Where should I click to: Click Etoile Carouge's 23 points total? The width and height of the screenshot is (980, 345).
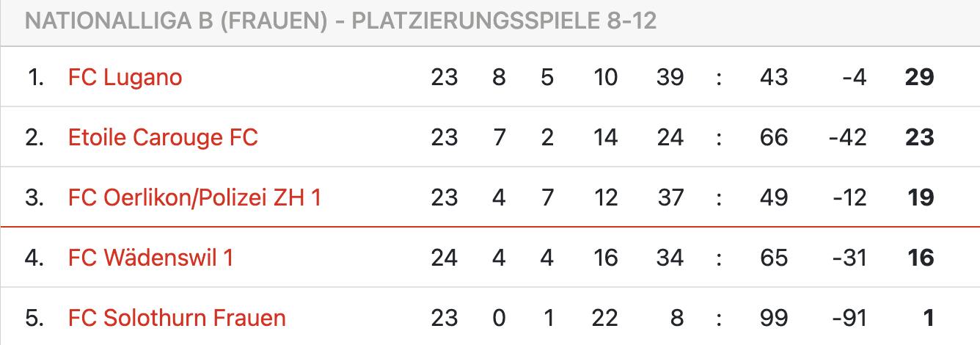click(920, 137)
